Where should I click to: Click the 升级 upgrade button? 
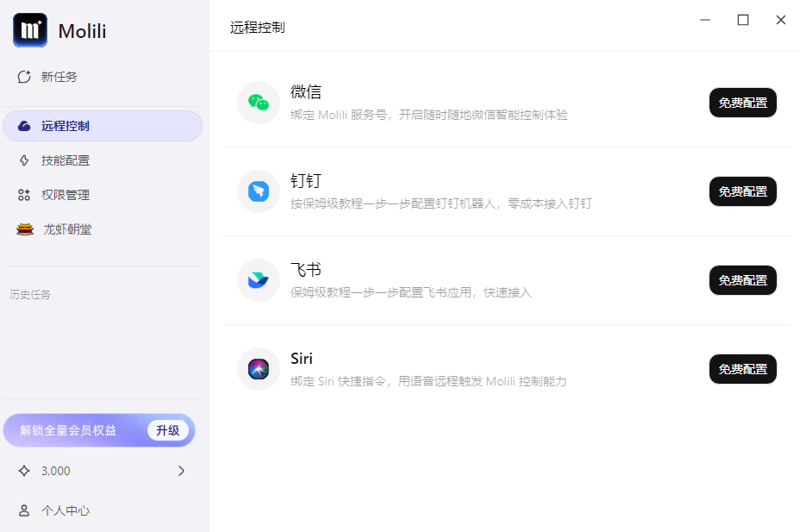[168, 430]
